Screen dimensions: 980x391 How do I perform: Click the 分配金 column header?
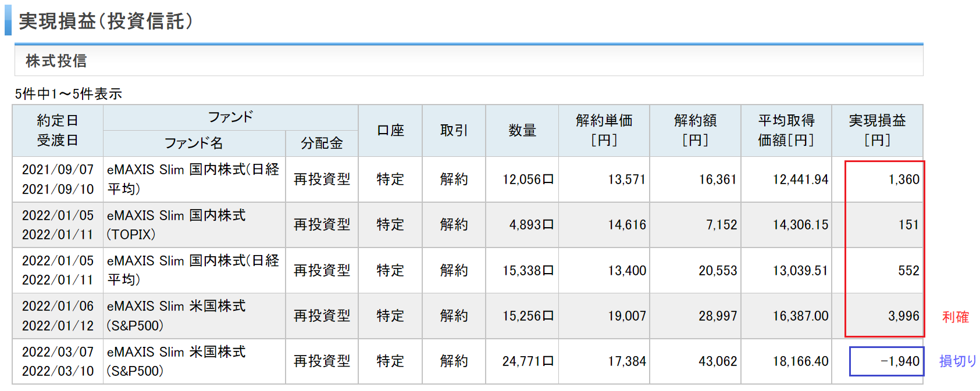(322, 143)
